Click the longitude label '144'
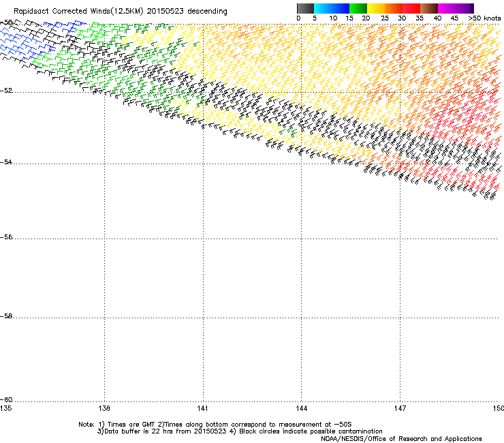Viewport: 504px width, 443px height. pos(301,408)
